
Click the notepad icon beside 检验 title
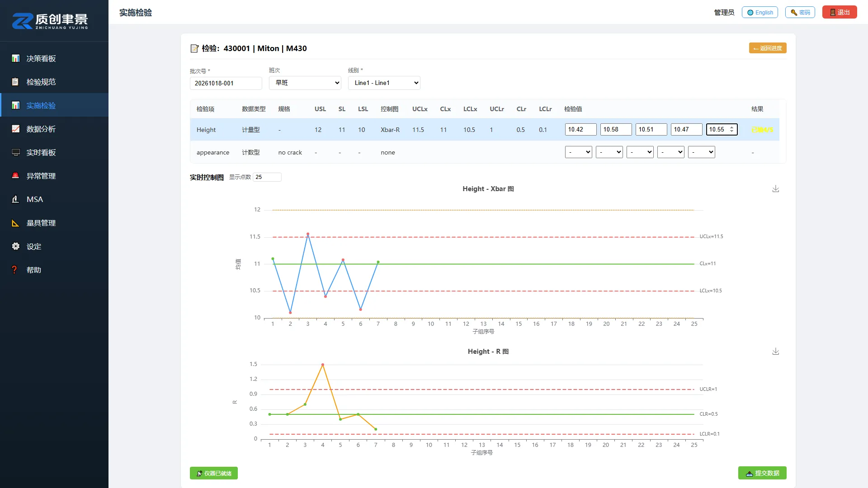194,48
